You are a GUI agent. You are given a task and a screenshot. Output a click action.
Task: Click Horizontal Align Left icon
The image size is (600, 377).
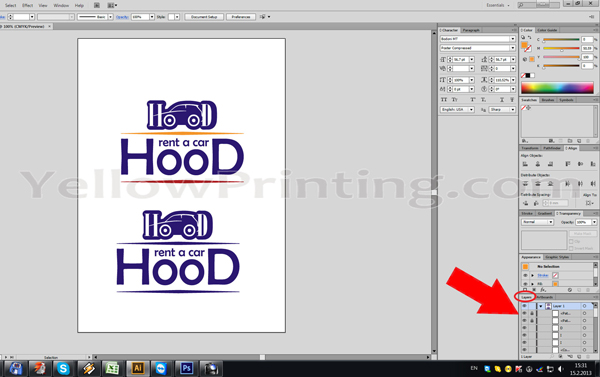coord(525,164)
